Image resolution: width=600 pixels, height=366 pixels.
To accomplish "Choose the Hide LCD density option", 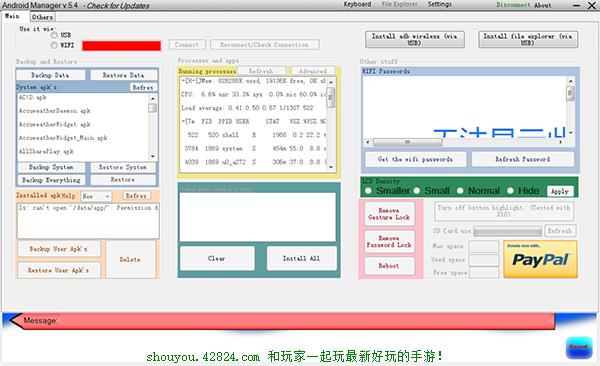I will [510, 191].
